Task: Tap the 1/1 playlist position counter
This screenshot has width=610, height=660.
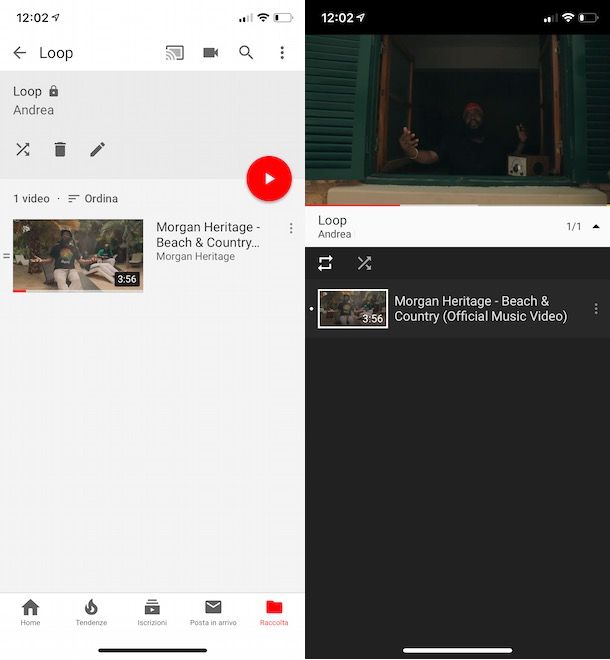Action: click(x=574, y=226)
